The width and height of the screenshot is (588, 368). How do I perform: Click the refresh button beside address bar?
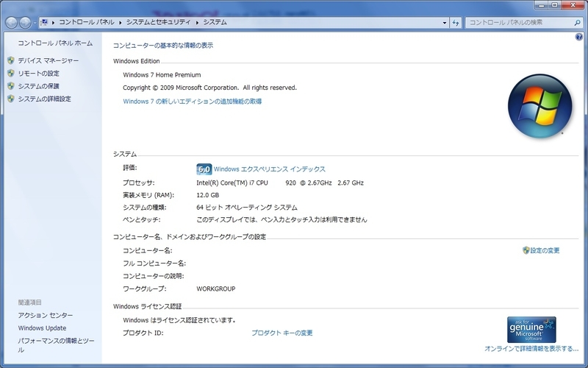click(x=456, y=23)
